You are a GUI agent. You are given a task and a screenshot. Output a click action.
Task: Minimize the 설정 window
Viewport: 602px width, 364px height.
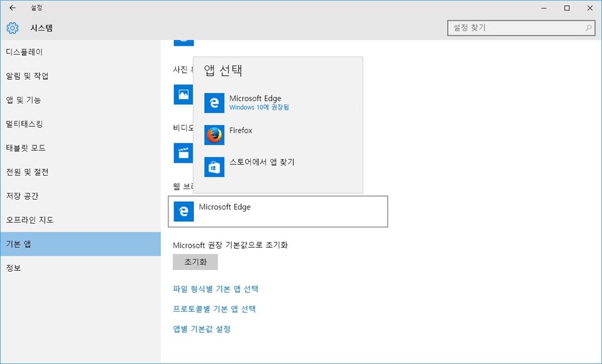544,8
